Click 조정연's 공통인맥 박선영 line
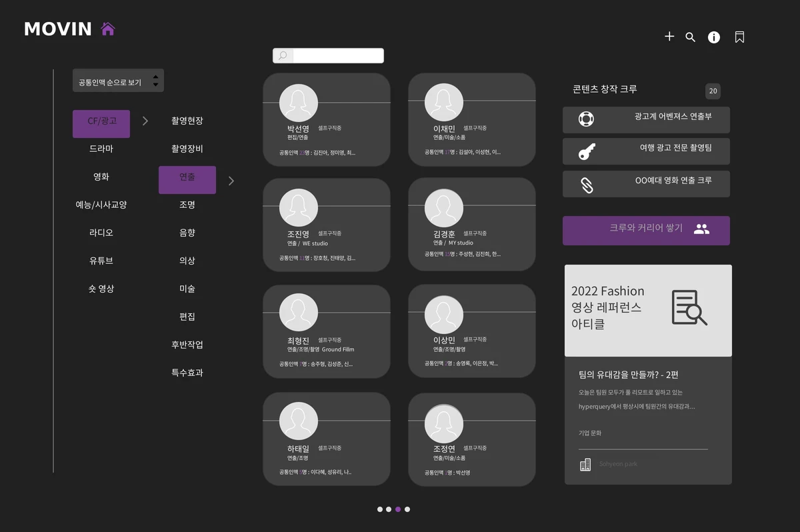Image resolution: width=800 pixels, height=532 pixels. (447, 473)
